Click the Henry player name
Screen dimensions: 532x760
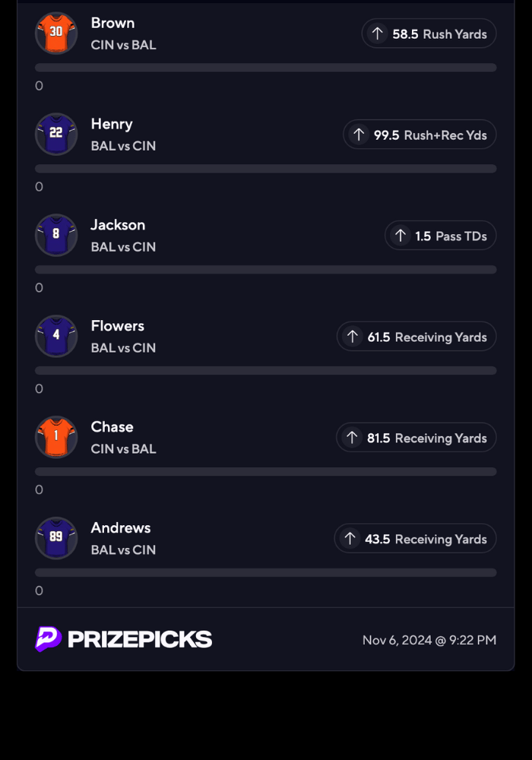click(x=112, y=124)
